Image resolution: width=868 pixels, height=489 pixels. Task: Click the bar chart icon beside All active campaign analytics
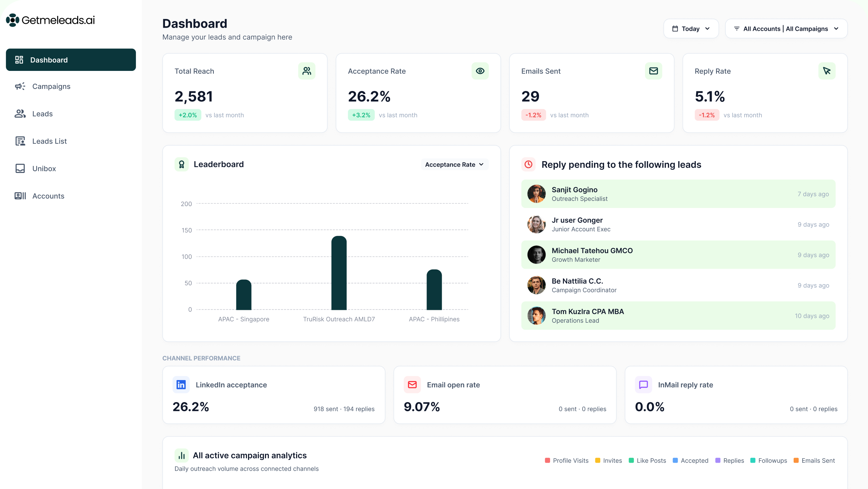click(x=182, y=455)
